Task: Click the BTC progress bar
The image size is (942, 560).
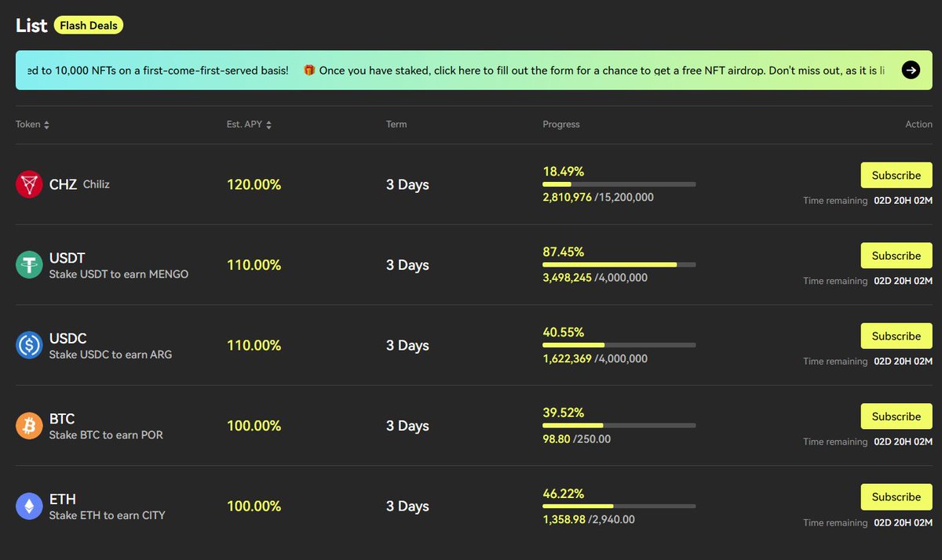Action: [619, 425]
